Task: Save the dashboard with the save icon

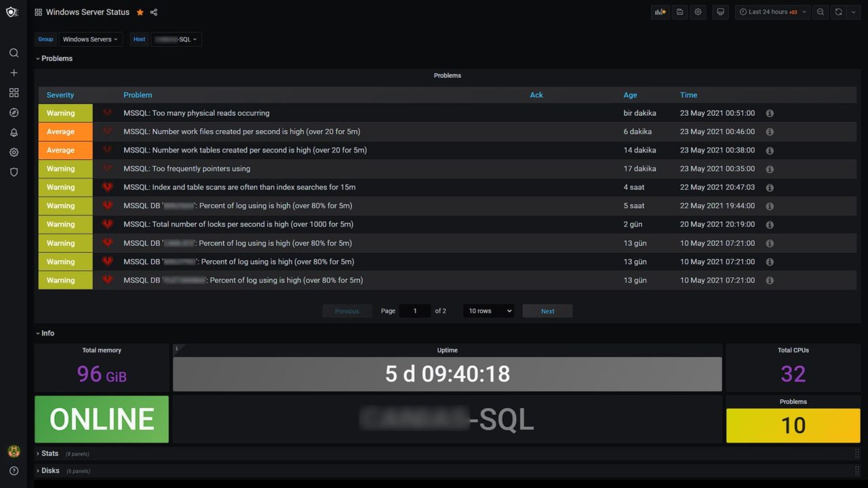Action: [x=679, y=12]
